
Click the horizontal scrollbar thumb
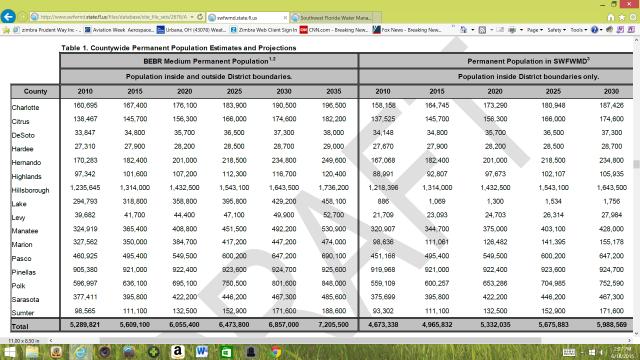tap(320, 340)
